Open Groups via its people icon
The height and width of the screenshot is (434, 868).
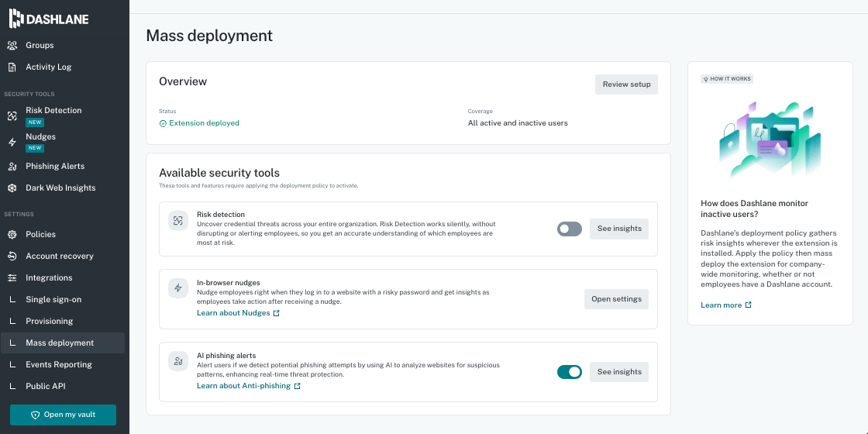point(12,46)
